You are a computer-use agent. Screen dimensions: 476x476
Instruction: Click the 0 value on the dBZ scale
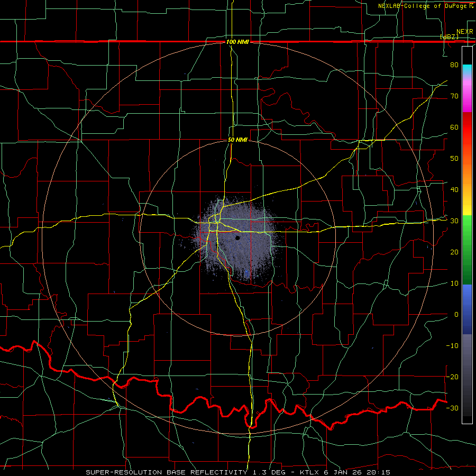pos(456,315)
